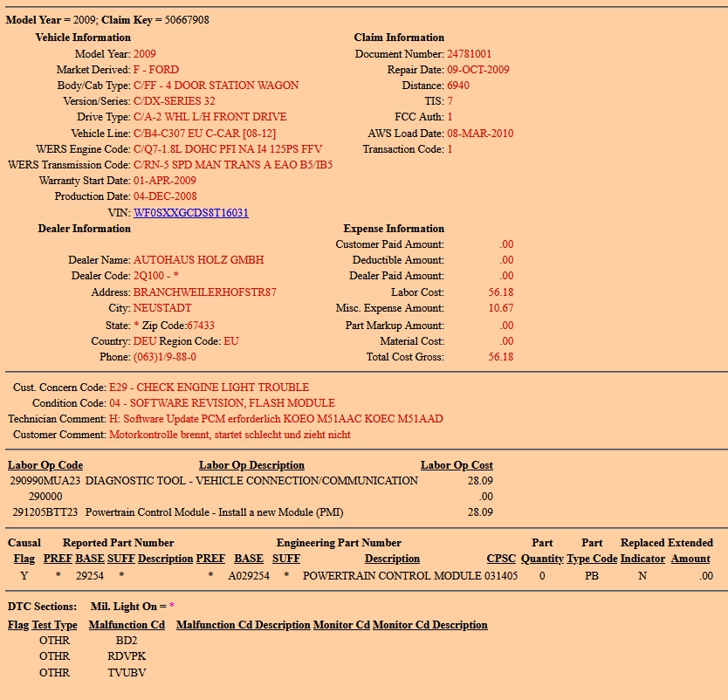The height and width of the screenshot is (700, 728).
Task: Click the WERS Engine Code value
Action: point(227,149)
